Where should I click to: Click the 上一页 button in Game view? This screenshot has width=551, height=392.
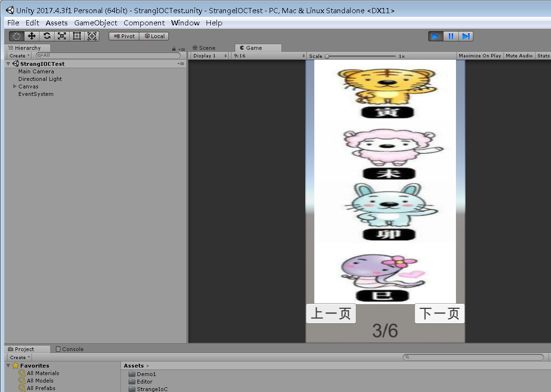pyautogui.click(x=331, y=314)
